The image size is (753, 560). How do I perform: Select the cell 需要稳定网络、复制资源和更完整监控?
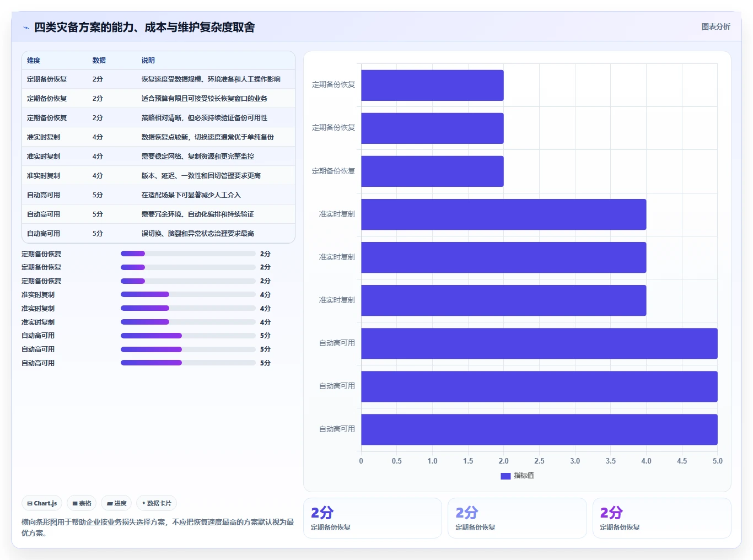point(198,157)
